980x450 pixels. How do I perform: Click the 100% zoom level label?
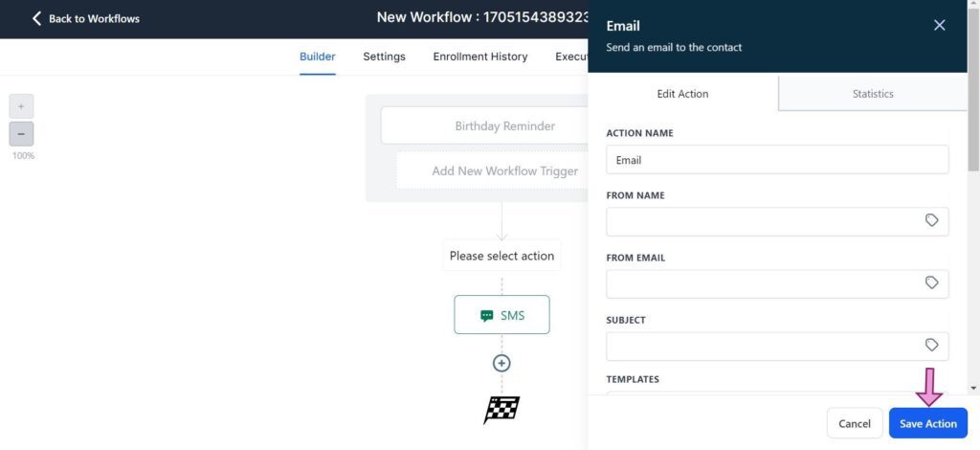23,156
